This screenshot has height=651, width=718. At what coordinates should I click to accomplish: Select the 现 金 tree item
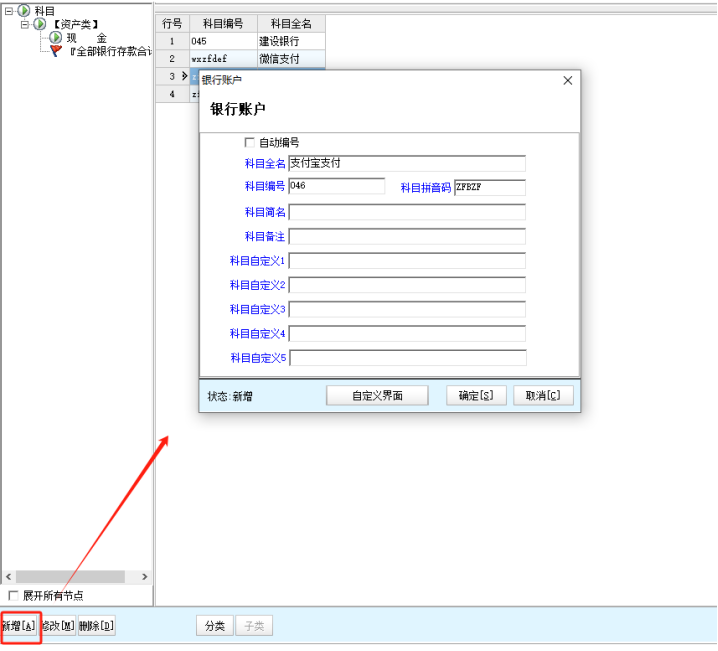coord(87,38)
